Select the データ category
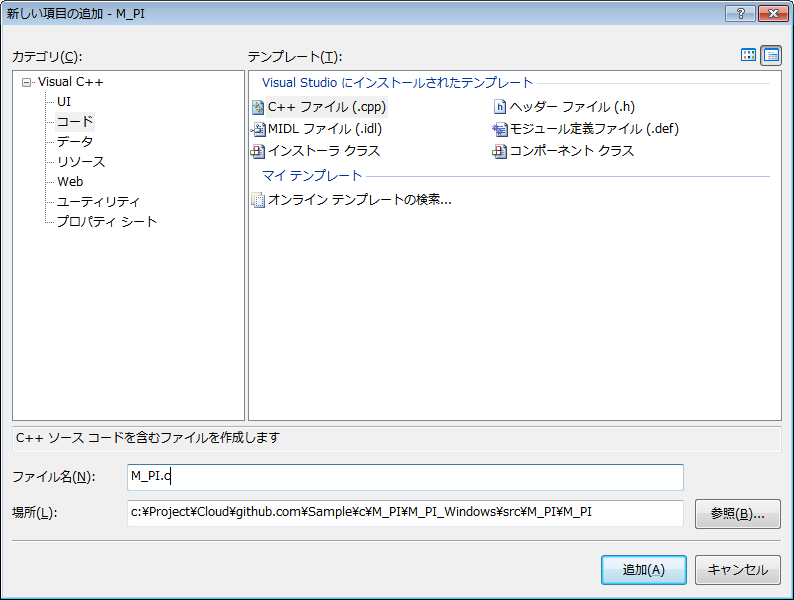Screen dimensions: 794x600 (75, 142)
